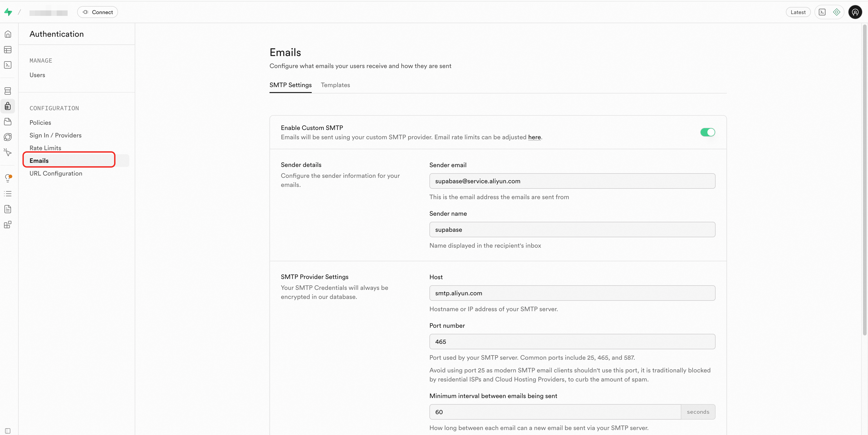Open the AI assistant diamond icon
This screenshot has width=868, height=435.
(837, 12)
